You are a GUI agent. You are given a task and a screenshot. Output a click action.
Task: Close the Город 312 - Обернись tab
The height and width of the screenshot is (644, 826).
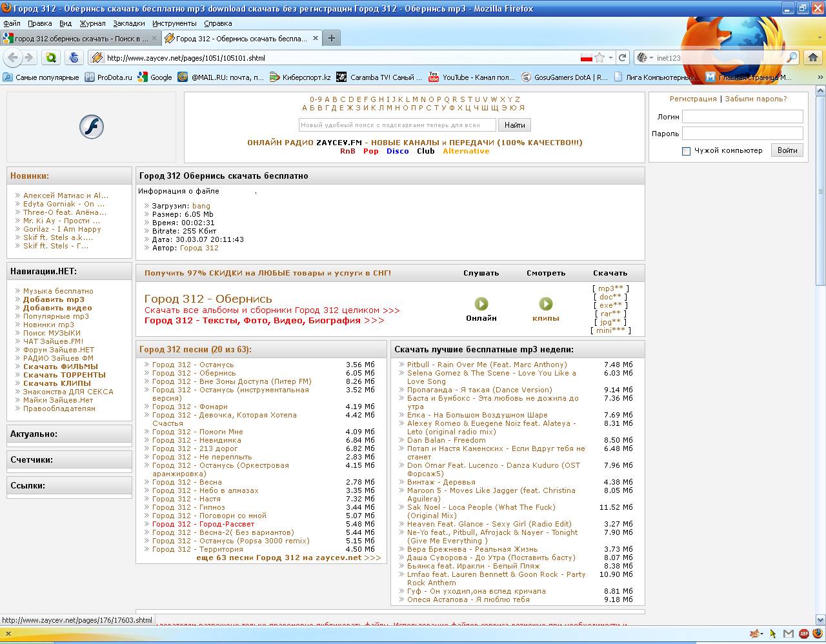coord(316,38)
